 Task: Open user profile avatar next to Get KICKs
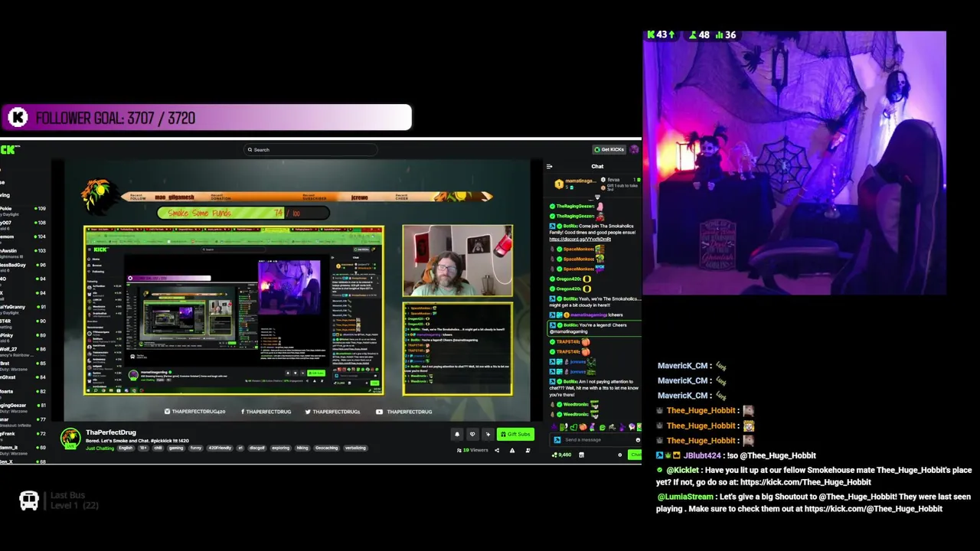[635, 149]
